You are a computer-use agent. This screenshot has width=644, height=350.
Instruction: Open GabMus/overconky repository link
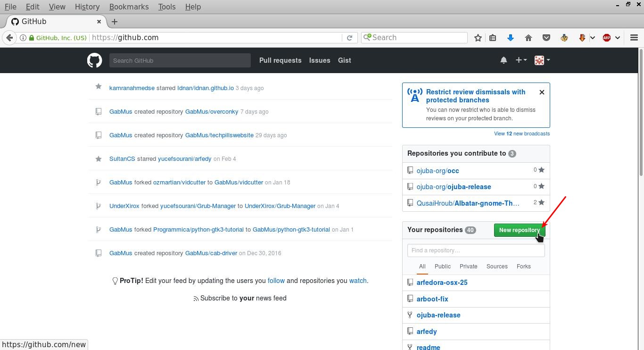(212, 112)
